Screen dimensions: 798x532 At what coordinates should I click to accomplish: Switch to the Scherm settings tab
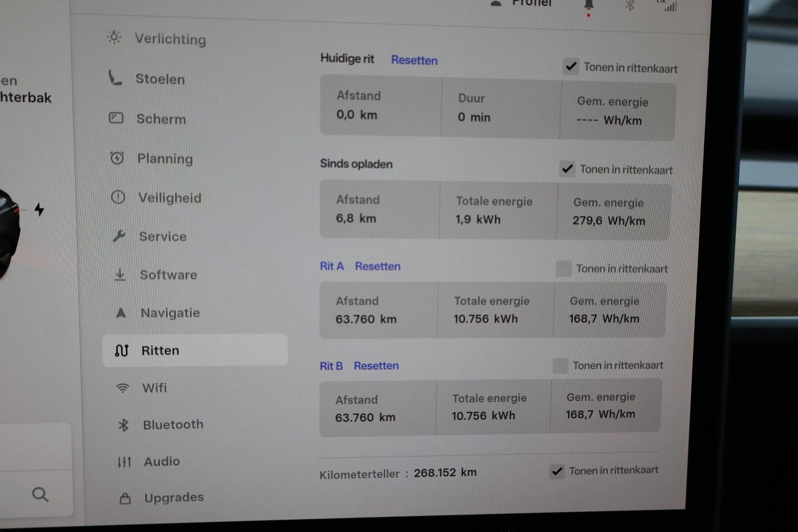tap(116, 118)
